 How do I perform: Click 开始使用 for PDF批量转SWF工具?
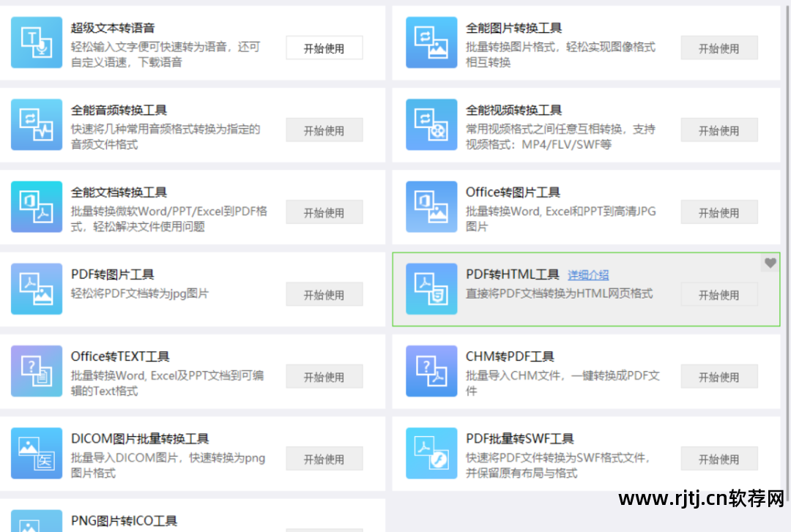719,459
